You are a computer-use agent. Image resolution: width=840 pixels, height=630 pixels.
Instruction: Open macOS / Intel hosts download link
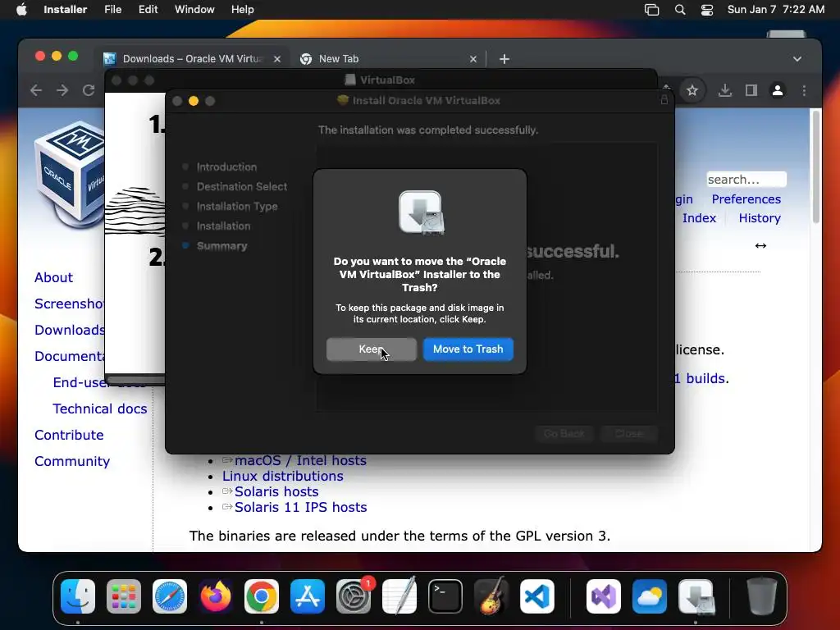300,460
